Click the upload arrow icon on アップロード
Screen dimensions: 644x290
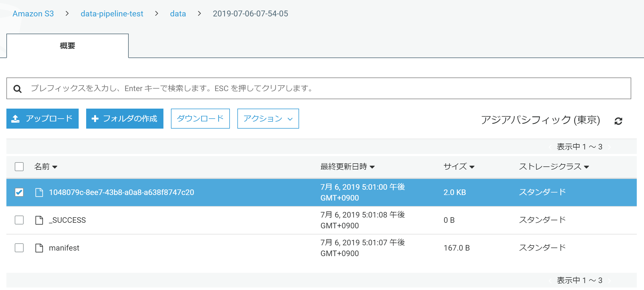coord(15,119)
